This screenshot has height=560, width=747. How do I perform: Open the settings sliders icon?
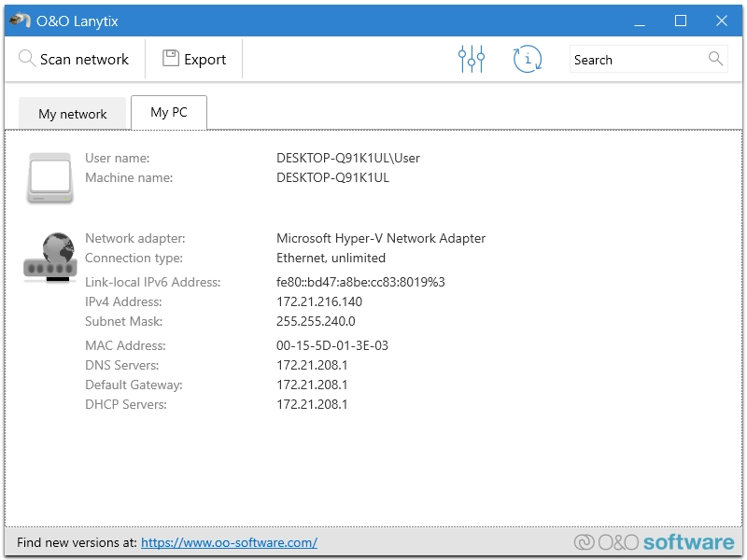[x=472, y=59]
